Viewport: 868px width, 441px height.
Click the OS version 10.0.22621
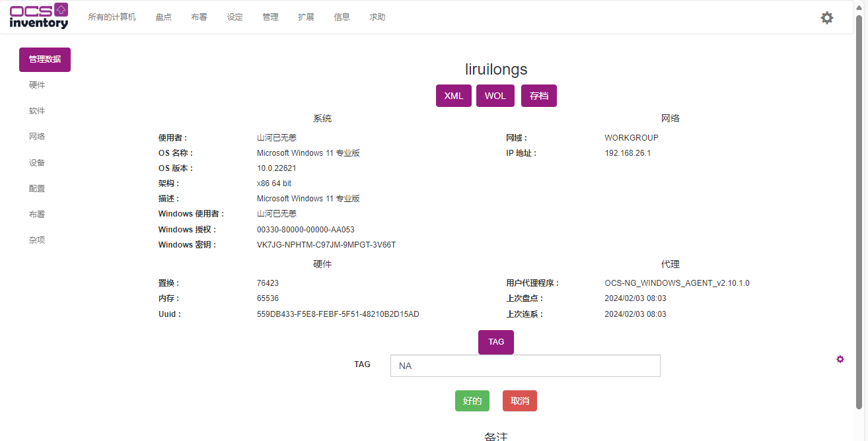click(x=277, y=168)
